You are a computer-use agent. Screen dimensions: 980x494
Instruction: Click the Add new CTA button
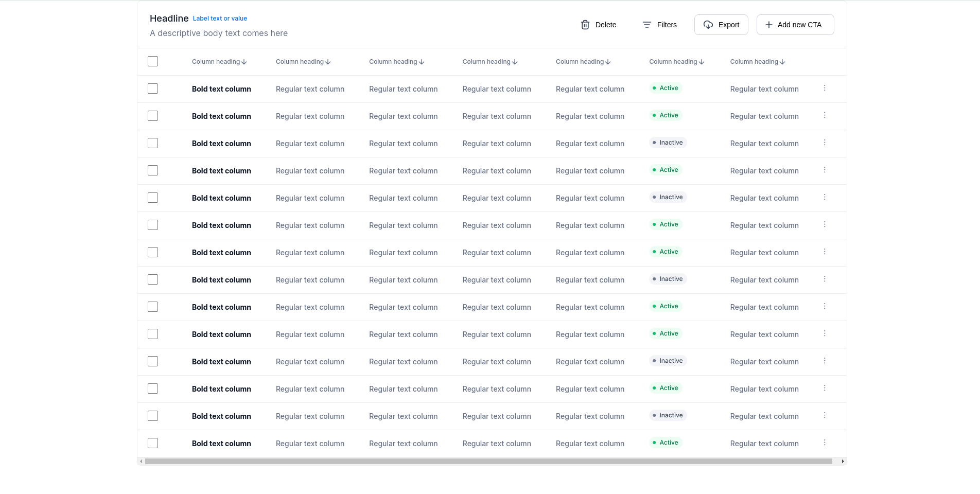tap(795, 24)
